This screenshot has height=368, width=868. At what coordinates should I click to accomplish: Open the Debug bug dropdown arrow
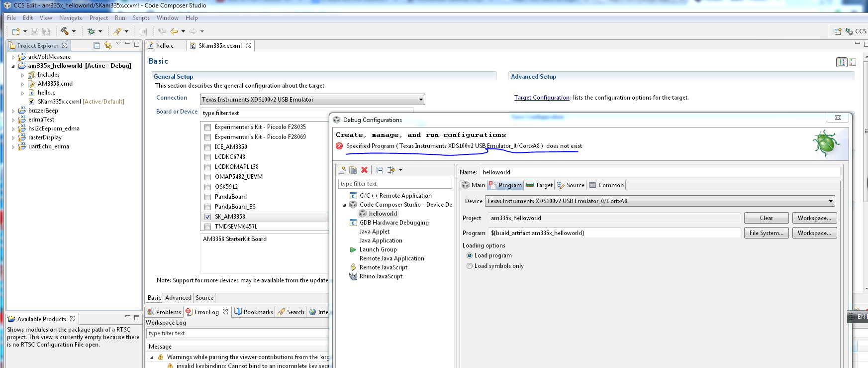click(100, 31)
